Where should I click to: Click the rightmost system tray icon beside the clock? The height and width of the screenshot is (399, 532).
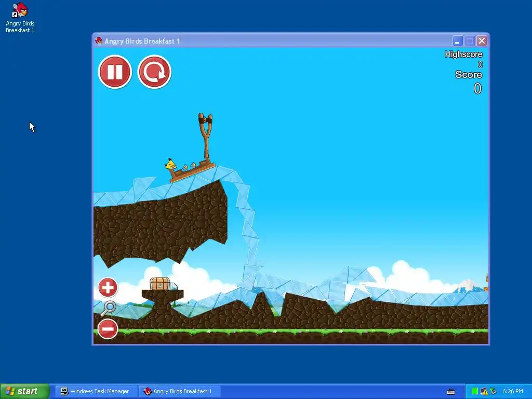coord(493,391)
